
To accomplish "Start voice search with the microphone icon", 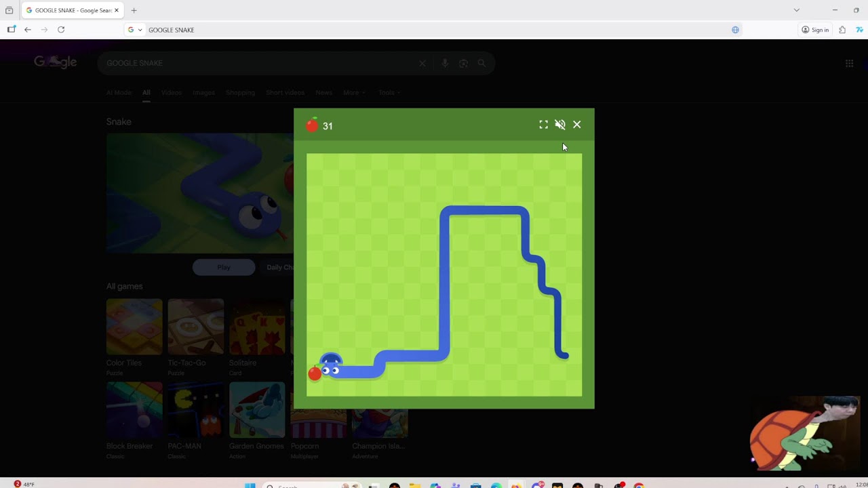I will [445, 63].
